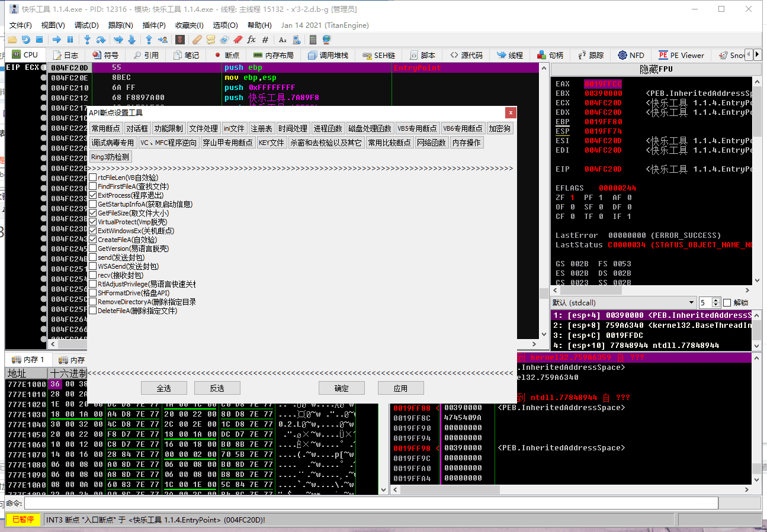
Task: Execute till return with the up arrow
Action: coord(149,40)
